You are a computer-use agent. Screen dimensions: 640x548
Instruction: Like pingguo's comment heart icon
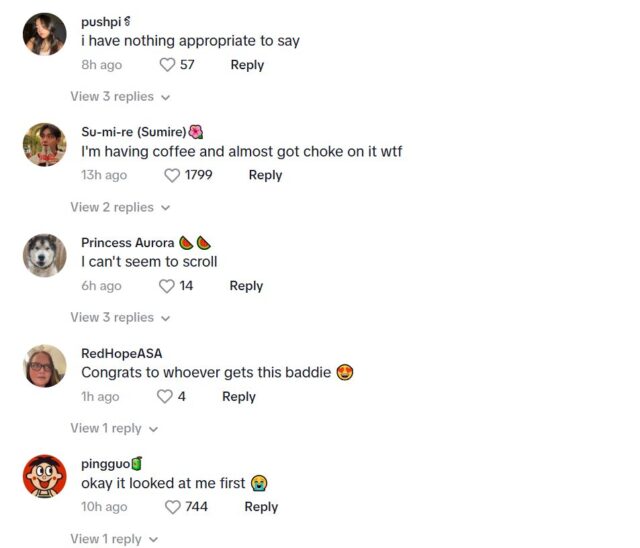coord(173,507)
